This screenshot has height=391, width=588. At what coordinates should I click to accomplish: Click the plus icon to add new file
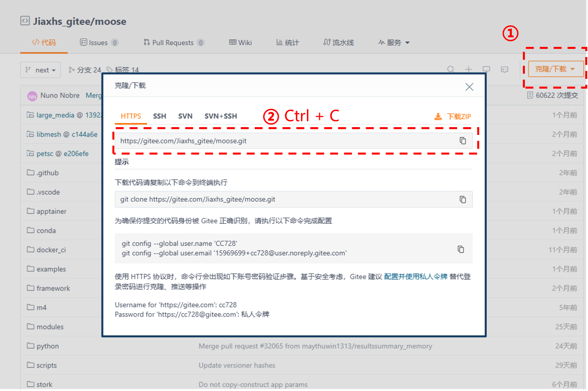click(x=468, y=69)
